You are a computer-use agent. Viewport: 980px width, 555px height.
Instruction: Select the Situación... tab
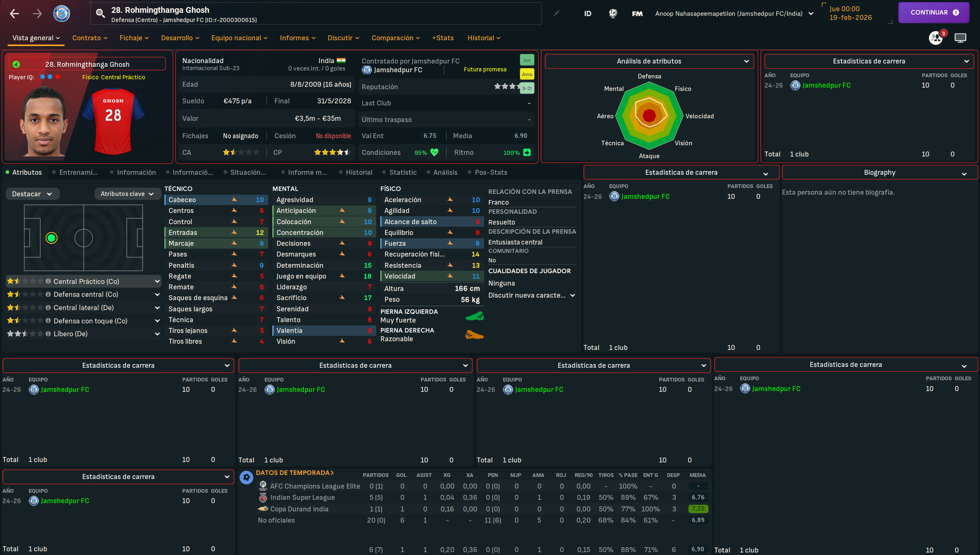[x=248, y=172]
